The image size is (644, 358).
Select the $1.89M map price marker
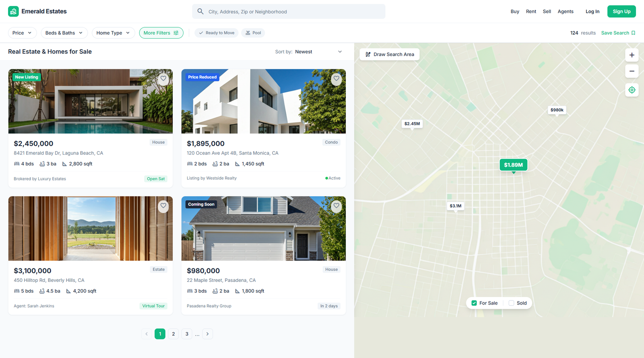513,165
